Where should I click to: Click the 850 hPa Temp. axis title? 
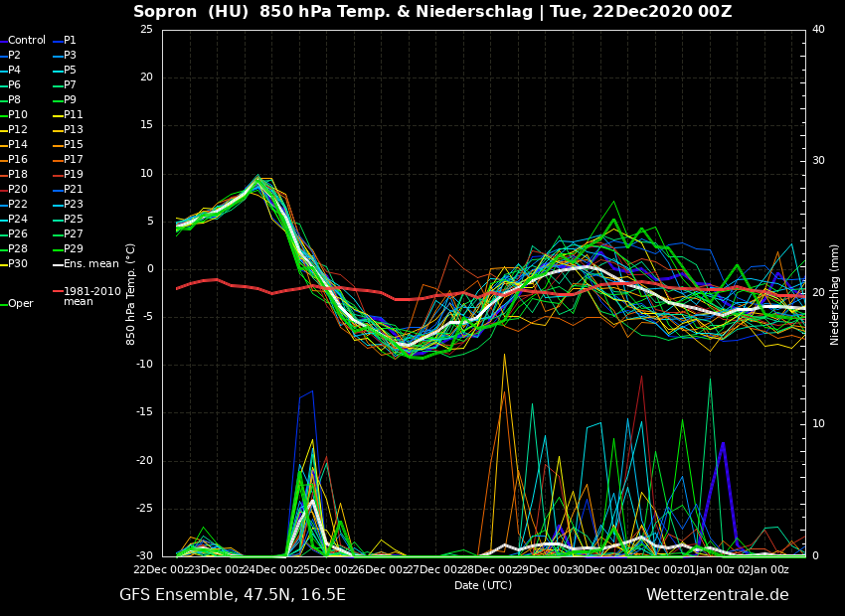131,294
